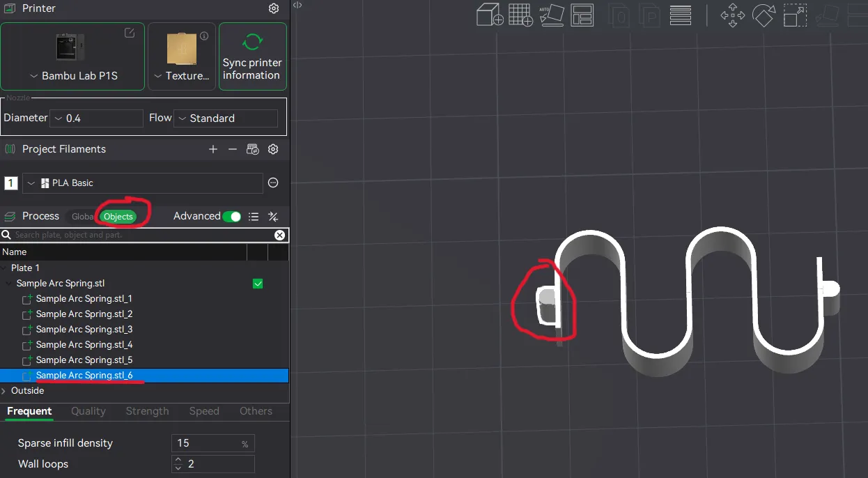Viewport: 868px width, 478px height.
Task: Select Sample Arc Spring.stl_1 part
Action: tap(84, 299)
